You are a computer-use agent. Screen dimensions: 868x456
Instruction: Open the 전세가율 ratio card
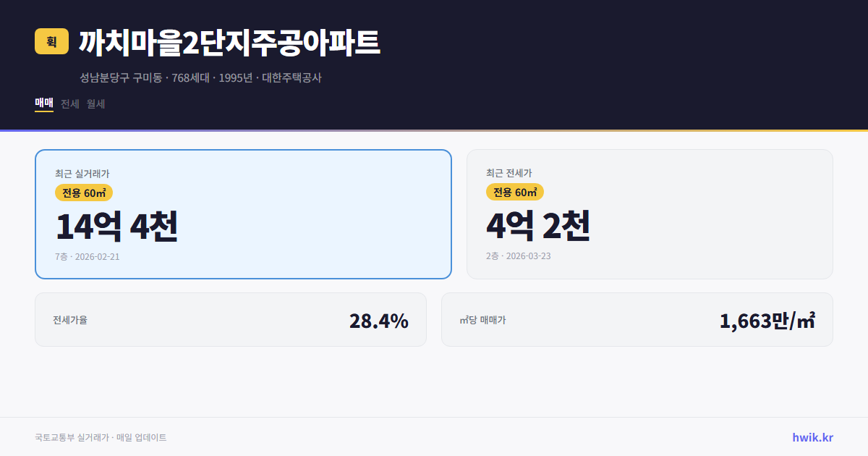tap(230, 319)
